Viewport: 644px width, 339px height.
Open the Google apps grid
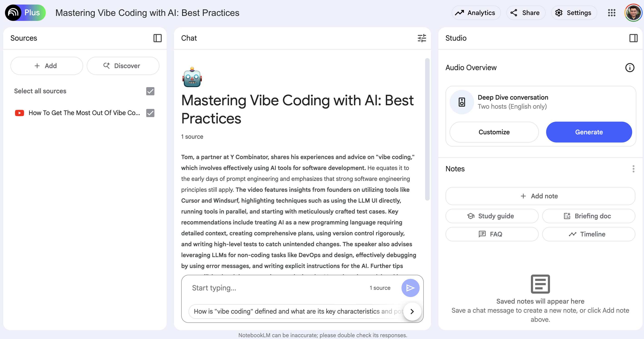point(612,13)
